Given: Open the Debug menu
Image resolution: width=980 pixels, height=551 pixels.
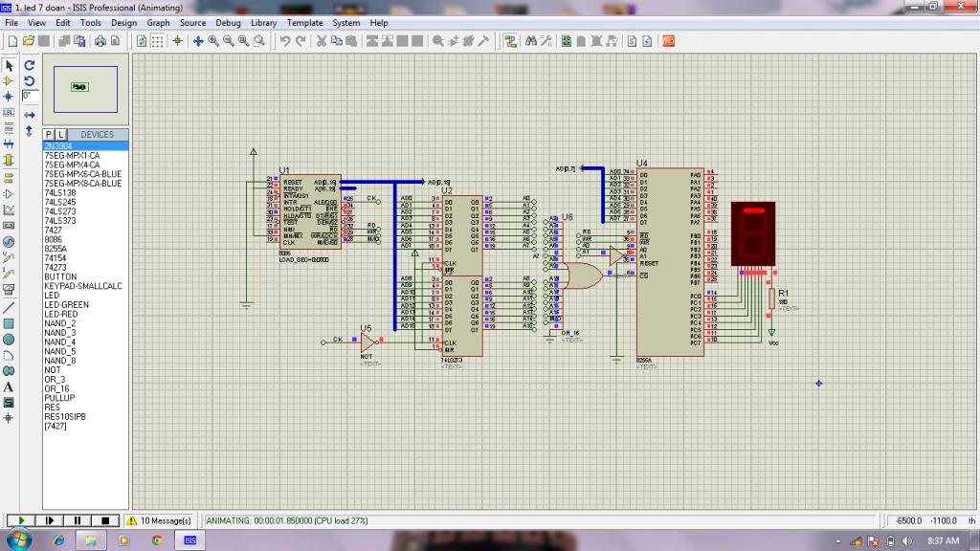Looking at the screenshot, I should pyautogui.click(x=228, y=22).
